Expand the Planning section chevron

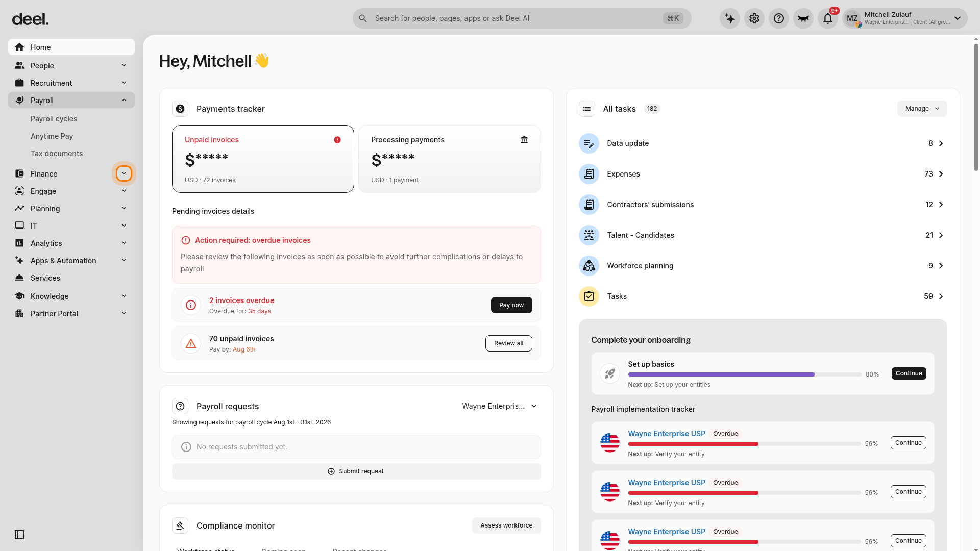click(124, 208)
